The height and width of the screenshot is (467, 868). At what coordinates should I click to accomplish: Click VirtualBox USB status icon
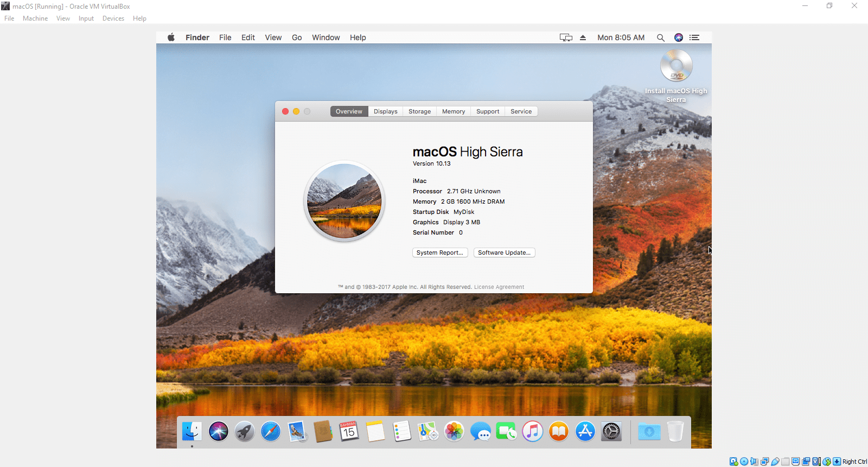pos(775,462)
